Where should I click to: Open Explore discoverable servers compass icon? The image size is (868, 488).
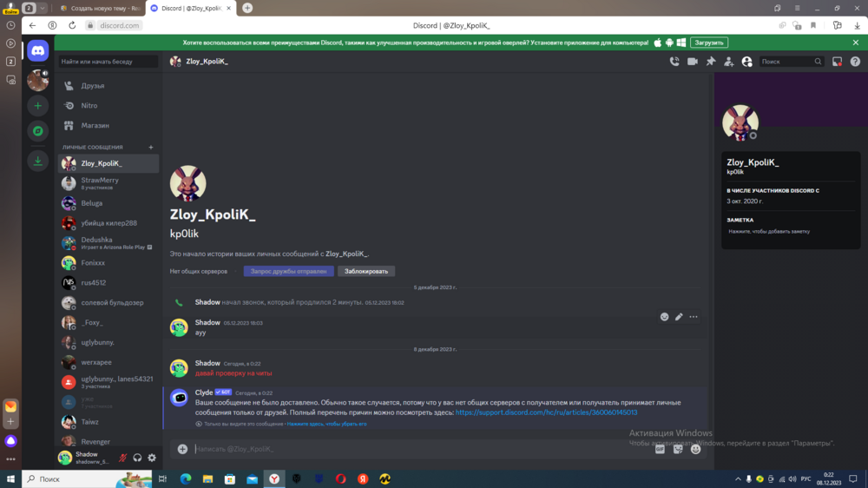click(x=37, y=131)
